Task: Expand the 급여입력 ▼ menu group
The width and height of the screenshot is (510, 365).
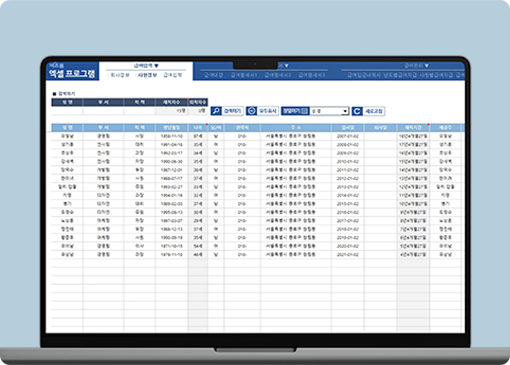Action: pyautogui.click(x=146, y=66)
